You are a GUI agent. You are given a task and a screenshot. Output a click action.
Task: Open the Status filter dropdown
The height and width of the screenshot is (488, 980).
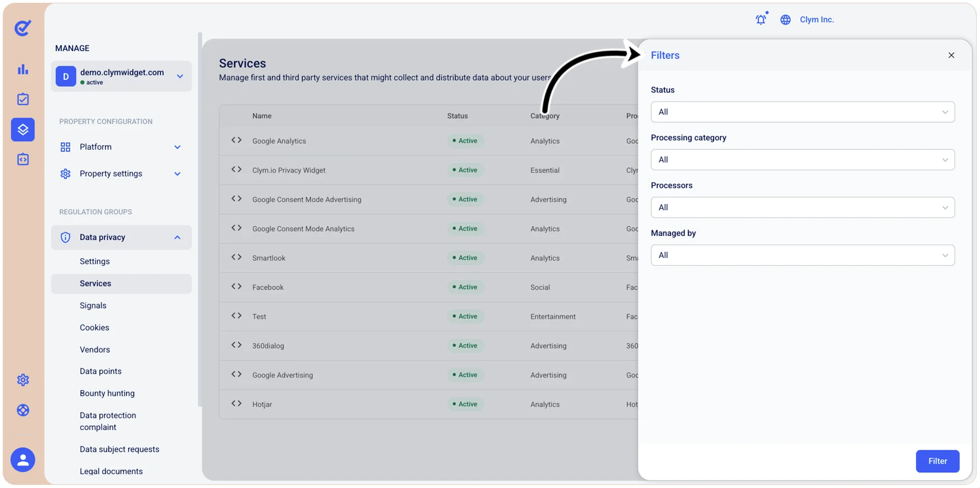(x=803, y=112)
